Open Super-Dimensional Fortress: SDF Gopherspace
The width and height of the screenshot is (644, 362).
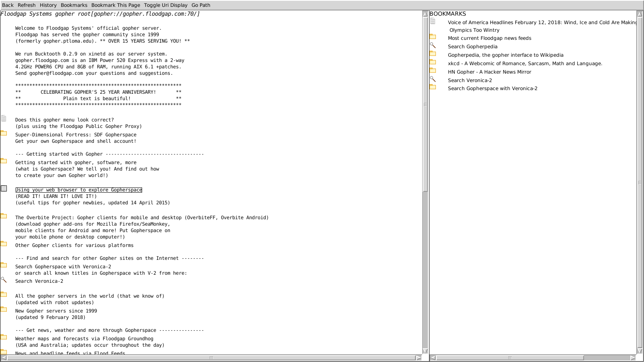pyautogui.click(x=76, y=135)
